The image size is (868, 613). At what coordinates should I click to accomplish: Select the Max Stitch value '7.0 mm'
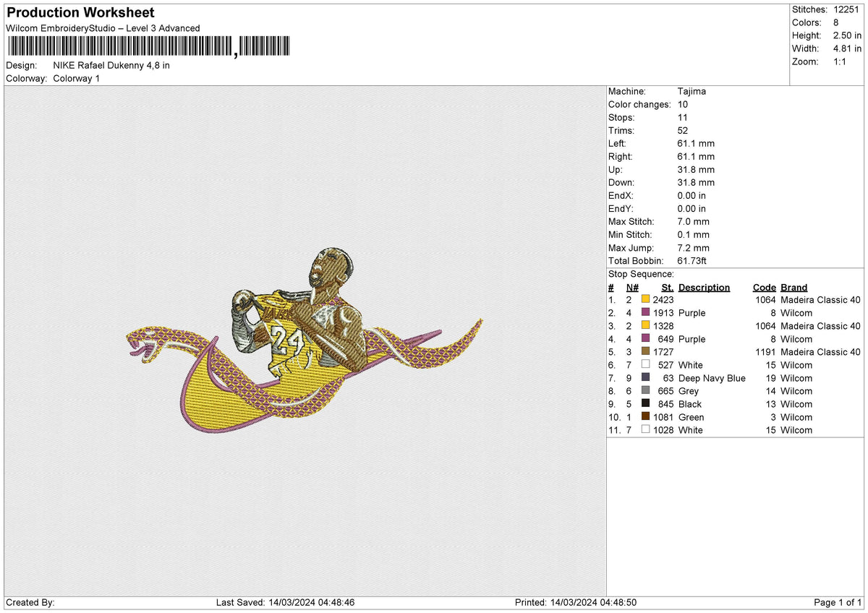[694, 221]
